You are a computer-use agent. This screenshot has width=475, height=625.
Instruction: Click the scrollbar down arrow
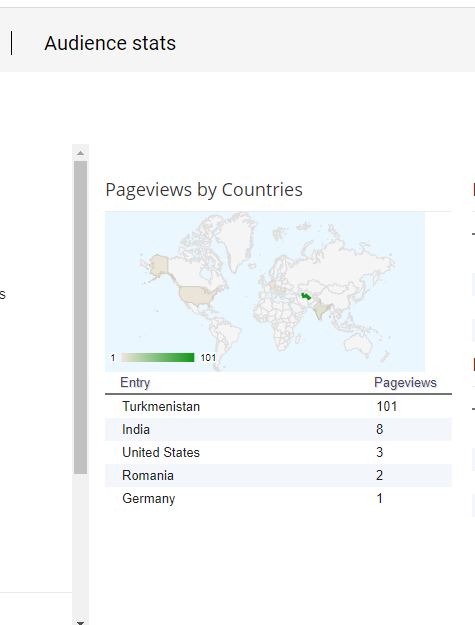coord(80,621)
